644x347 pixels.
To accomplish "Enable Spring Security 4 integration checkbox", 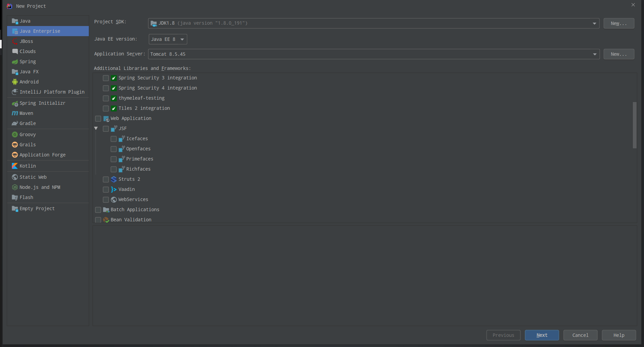I will (x=106, y=88).
